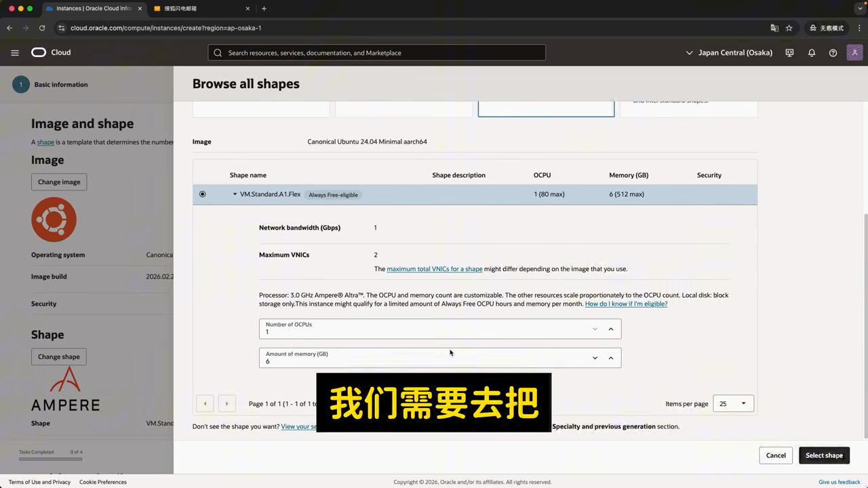Click the Change image button
Image resolution: width=868 pixels, height=488 pixels.
tap(59, 182)
